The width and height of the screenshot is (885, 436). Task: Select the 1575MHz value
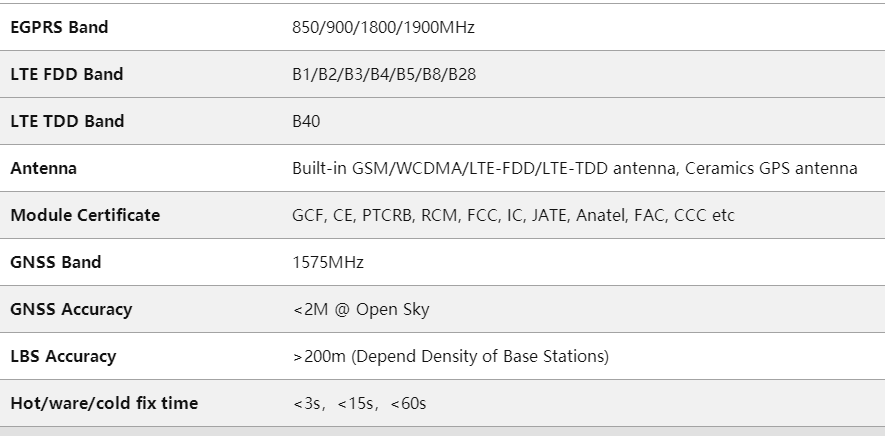tap(328, 262)
